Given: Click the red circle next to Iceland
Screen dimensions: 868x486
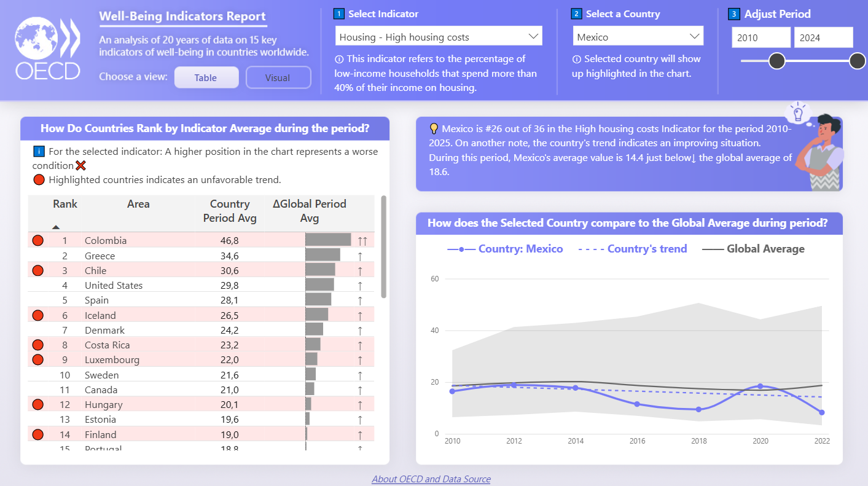Looking at the screenshot, I should pos(37,315).
